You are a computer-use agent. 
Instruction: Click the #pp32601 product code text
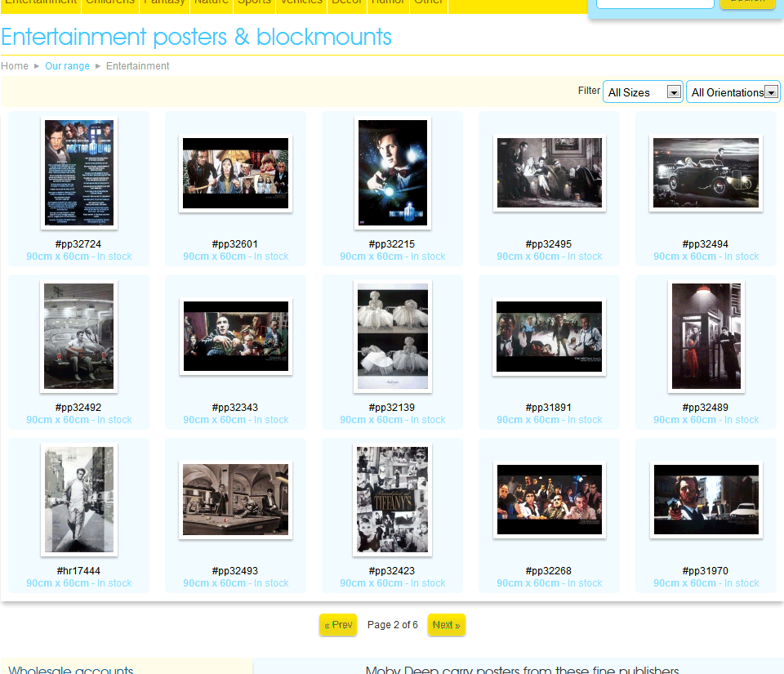point(235,244)
